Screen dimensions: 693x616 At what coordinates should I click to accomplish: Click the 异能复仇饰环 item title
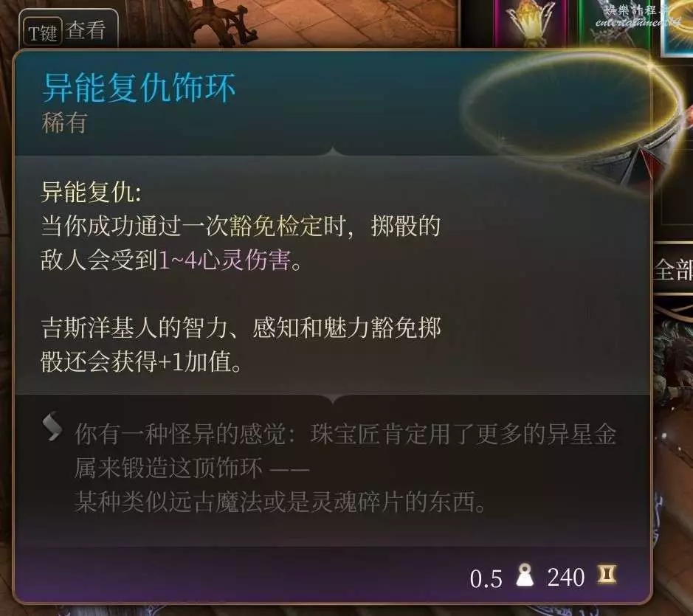[139, 88]
